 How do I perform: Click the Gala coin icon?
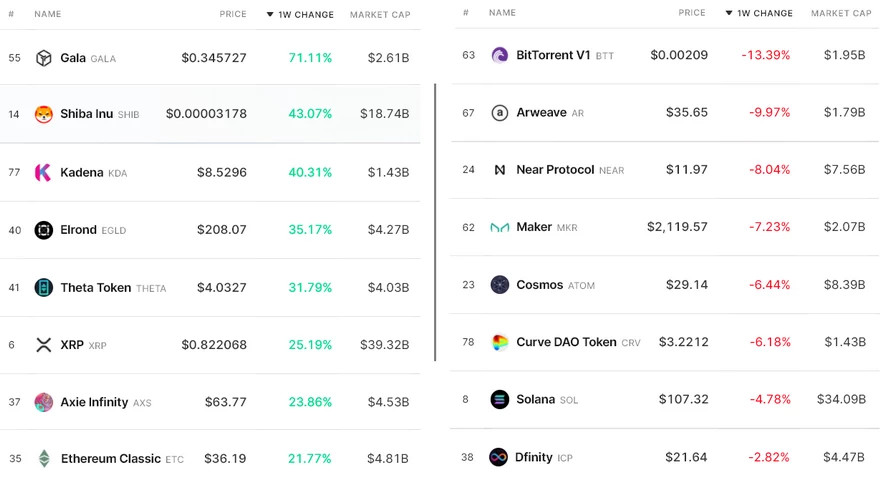[x=43, y=58]
